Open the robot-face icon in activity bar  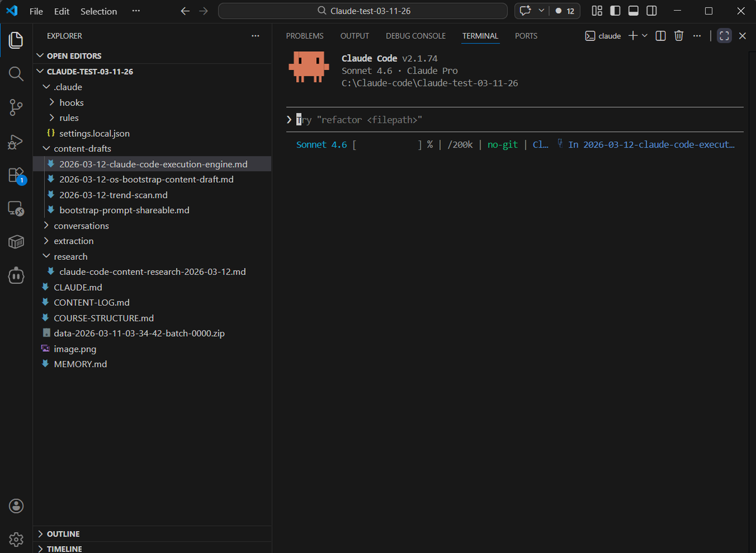click(16, 276)
